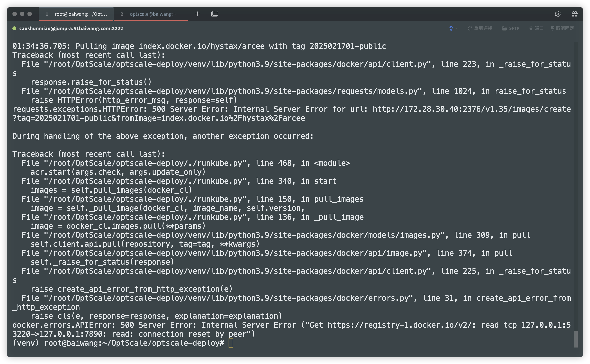
Task: Open the registry-1.docker.io URL in the error
Action: click(x=400, y=325)
